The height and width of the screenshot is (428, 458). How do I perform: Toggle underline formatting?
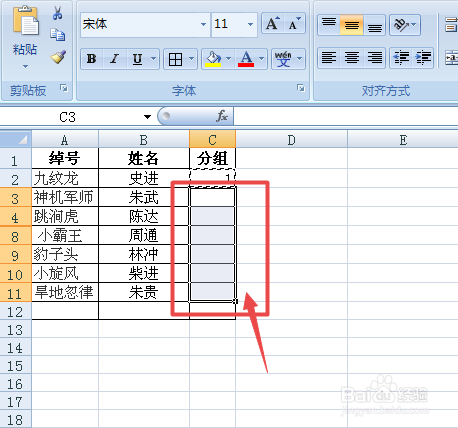coord(137,59)
